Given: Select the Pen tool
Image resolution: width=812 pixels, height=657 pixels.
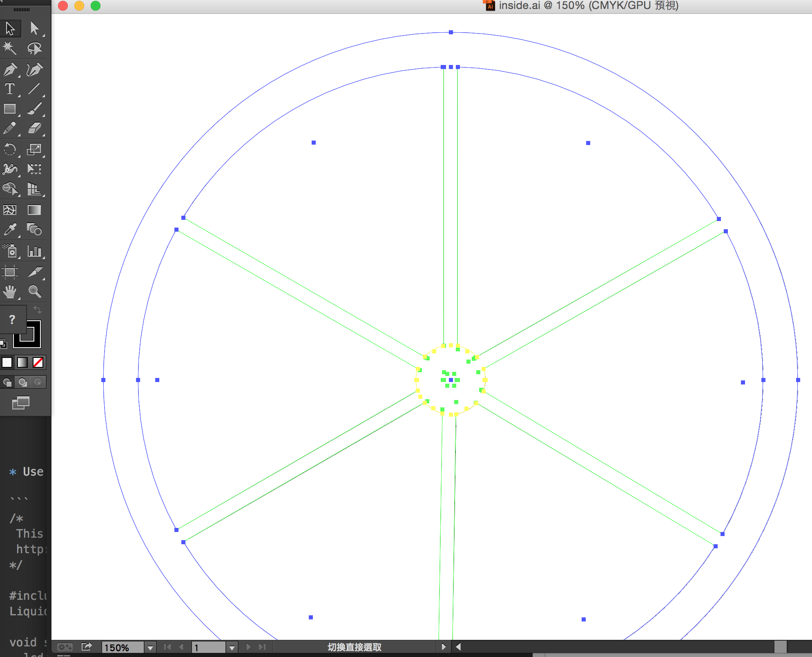Looking at the screenshot, I should point(10,69).
